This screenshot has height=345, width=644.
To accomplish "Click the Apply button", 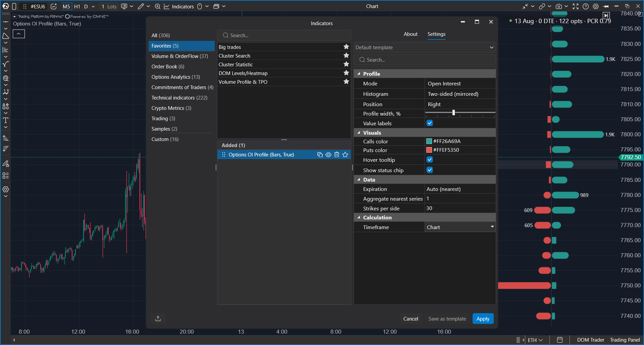I will (x=483, y=319).
